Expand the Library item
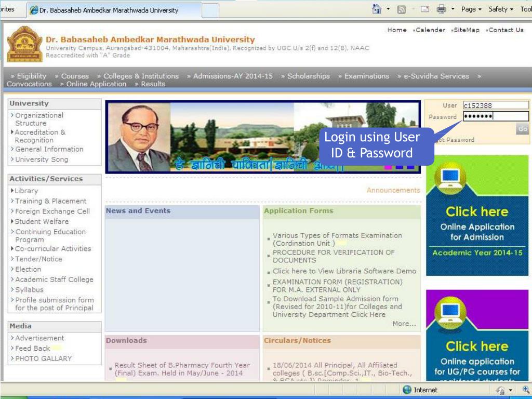 pyautogui.click(x=26, y=191)
